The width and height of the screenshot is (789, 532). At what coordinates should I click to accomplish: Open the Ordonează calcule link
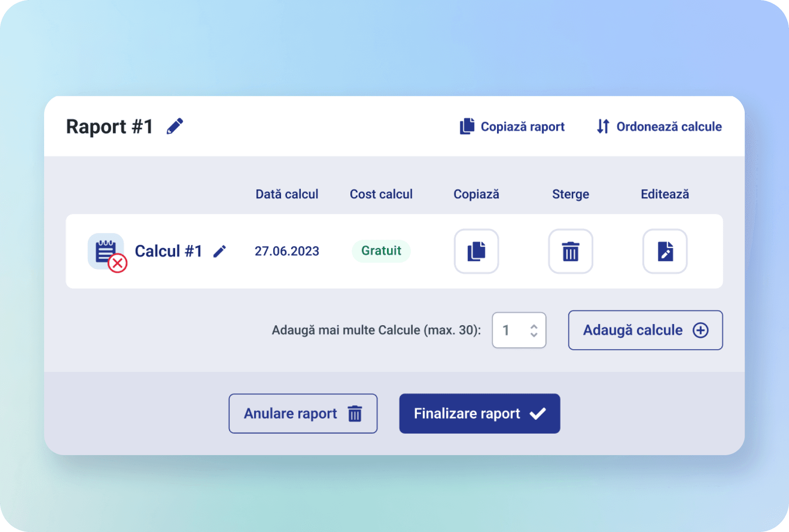click(x=659, y=126)
